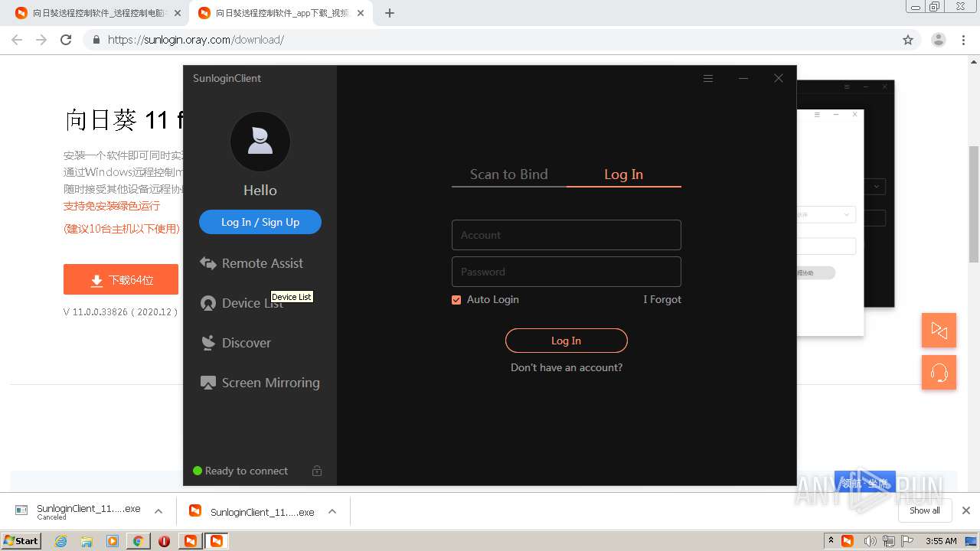
Task: Click the Ready to connect status
Action: [x=240, y=471]
